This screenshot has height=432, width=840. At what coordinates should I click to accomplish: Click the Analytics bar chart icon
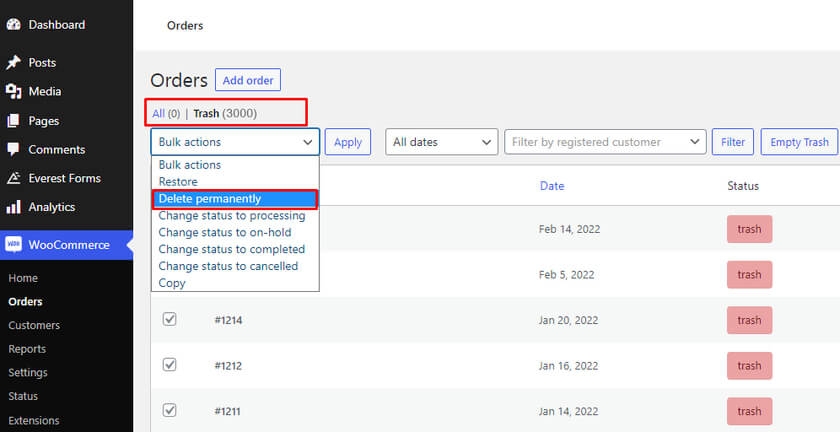(x=13, y=207)
